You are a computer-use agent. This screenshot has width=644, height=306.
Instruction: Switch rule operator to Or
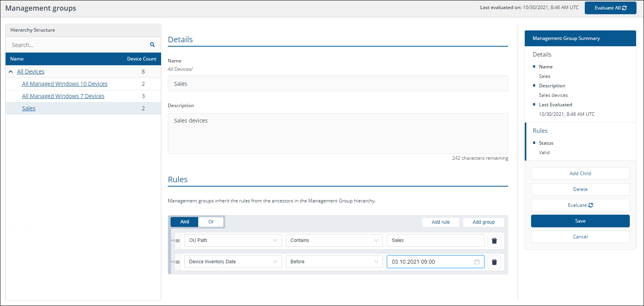211,222
